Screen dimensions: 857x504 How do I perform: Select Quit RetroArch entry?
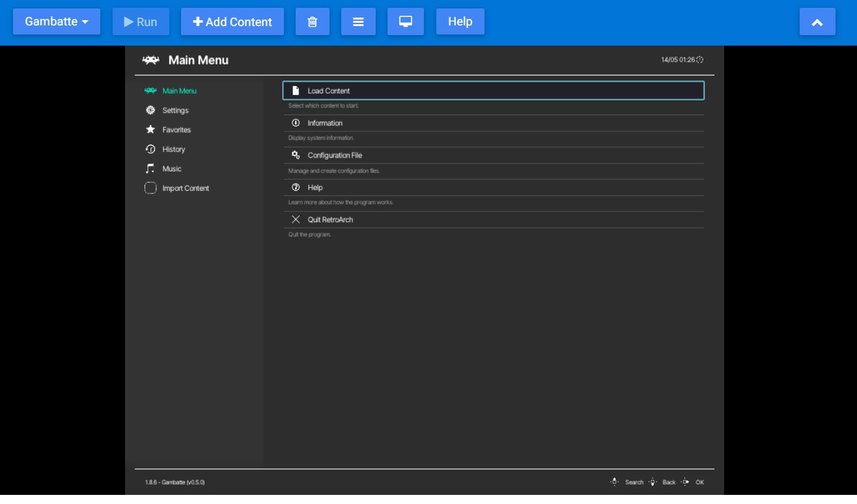(x=493, y=219)
